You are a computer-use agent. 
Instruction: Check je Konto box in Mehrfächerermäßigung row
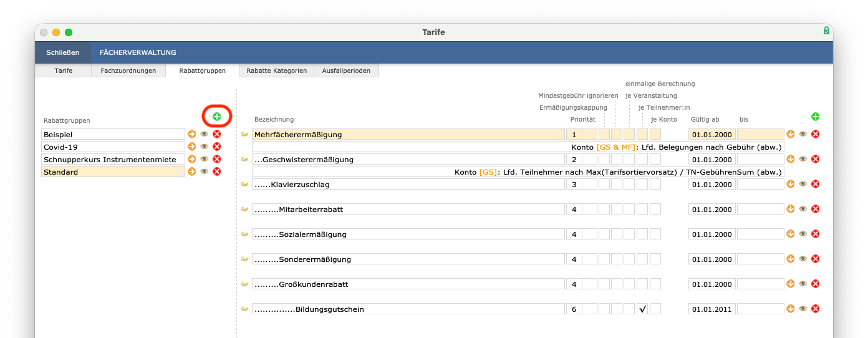tap(655, 134)
